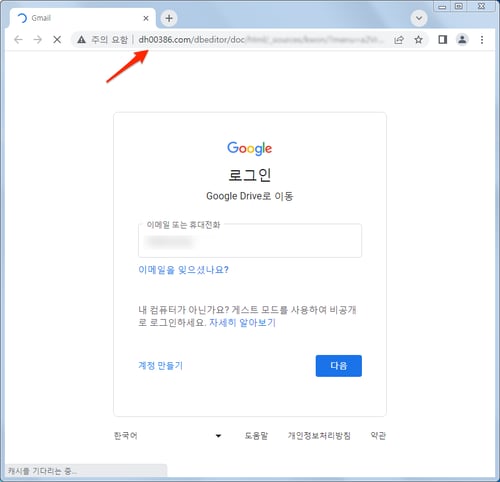The width and height of the screenshot is (500, 482).
Task: Open the '도움말' footer link
Action: click(x=256, y=436)
